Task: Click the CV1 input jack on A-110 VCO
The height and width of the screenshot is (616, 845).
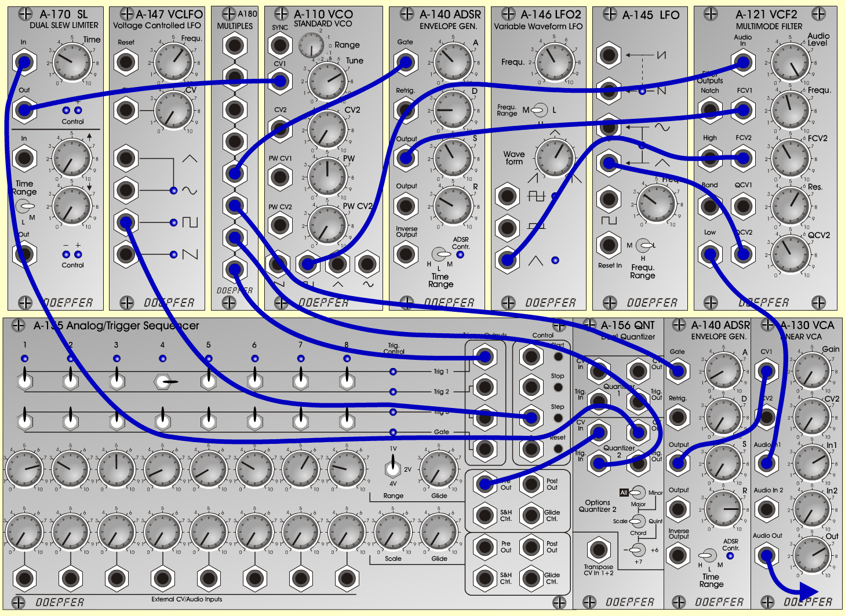Action: click(x=280, y=81)
